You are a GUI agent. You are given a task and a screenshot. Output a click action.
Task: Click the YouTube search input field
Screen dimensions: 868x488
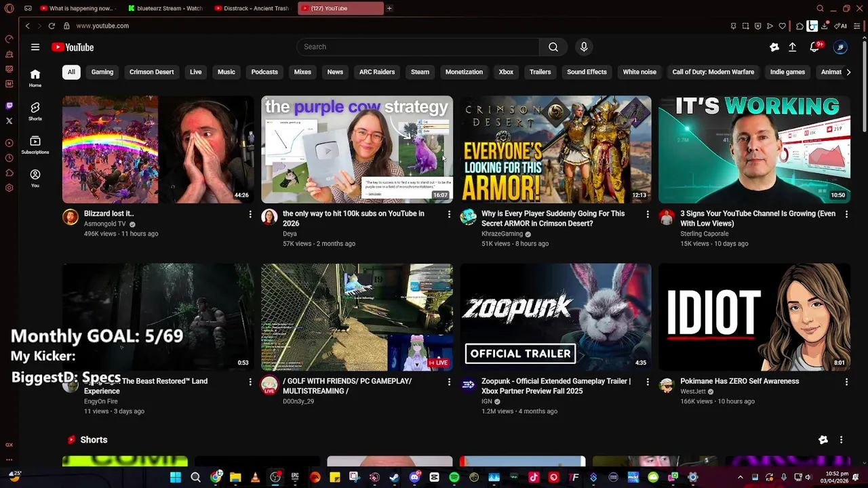(418, 47)
